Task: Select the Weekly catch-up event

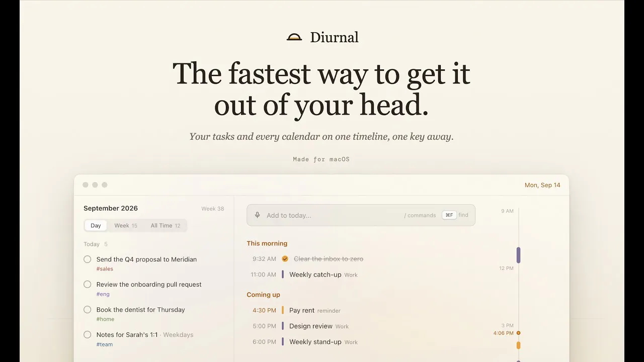Action: [315, 275]
